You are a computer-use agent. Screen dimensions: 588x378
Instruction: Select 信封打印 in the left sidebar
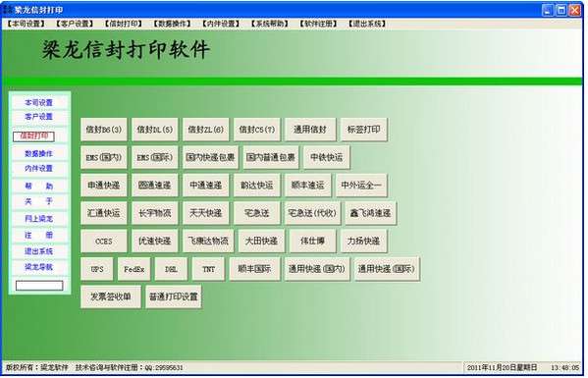point(33,136)
